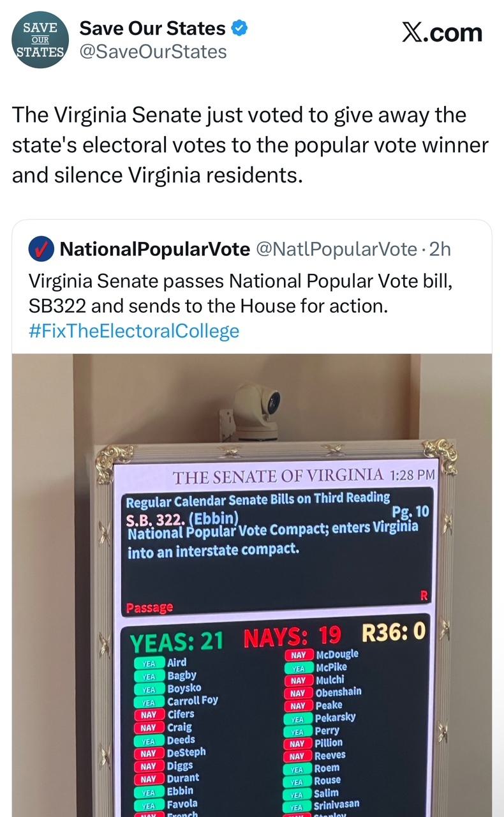504x817 pixels.
Task: Open the Save Our States profile avatar
Action: click(40, 40)
